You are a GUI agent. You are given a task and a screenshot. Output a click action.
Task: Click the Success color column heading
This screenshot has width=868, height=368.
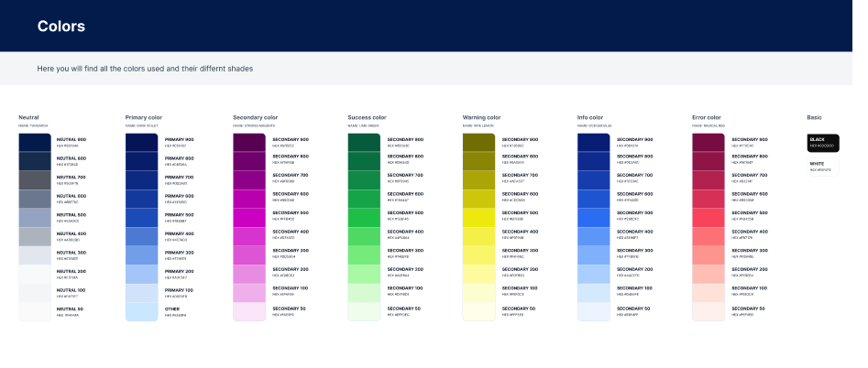[368, 117]
